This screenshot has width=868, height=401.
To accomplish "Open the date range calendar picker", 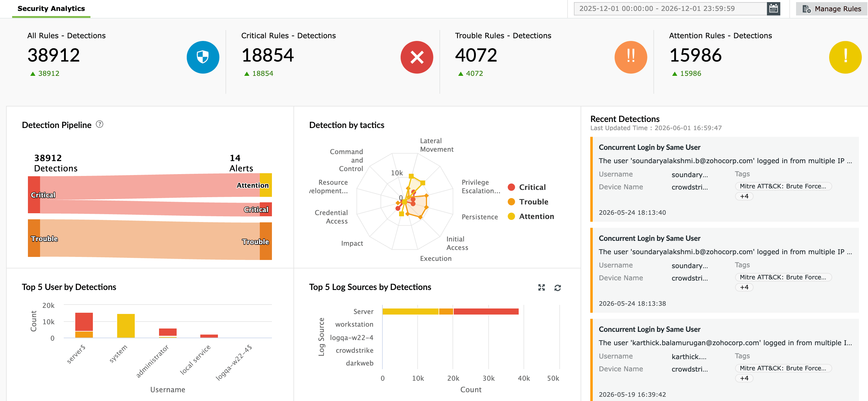I will (x=773, y=8).
